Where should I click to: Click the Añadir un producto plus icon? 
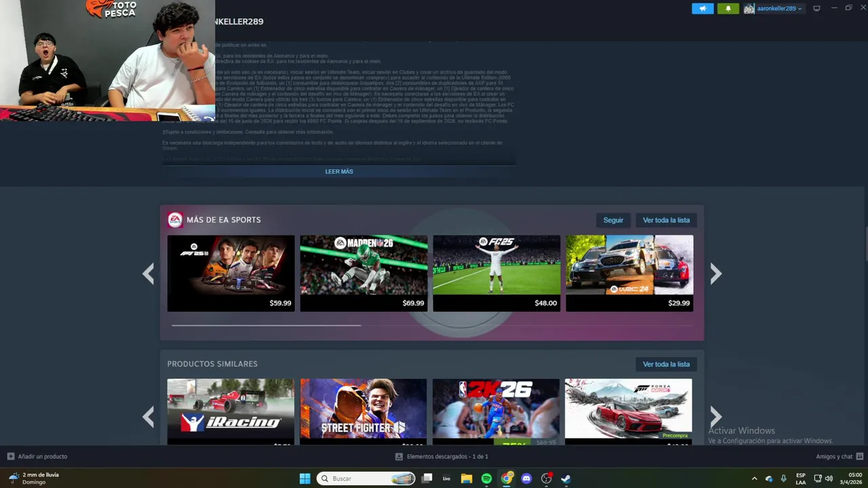coord(11,457)
